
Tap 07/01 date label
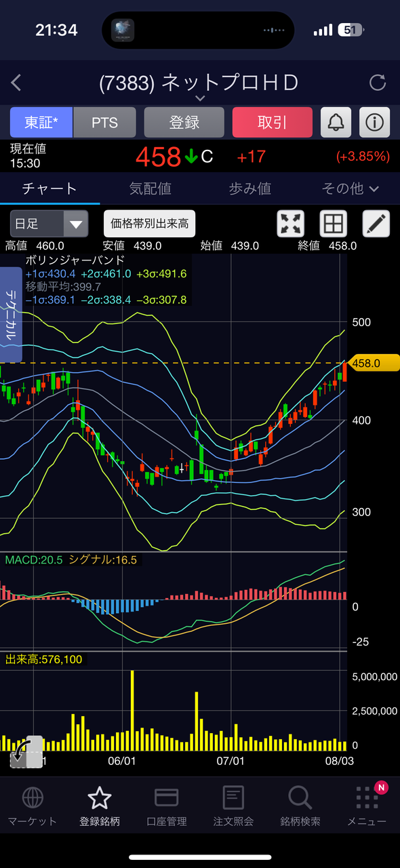click(231, 761)
